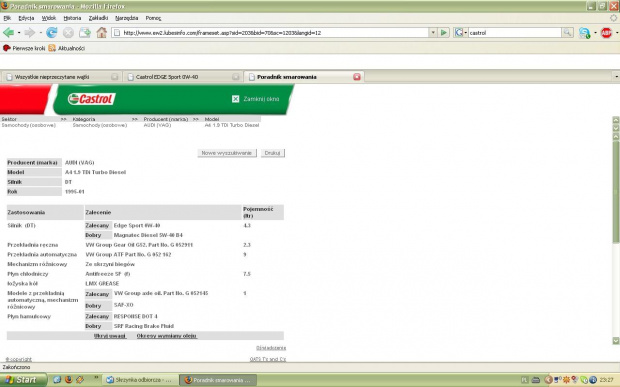Click the Nowe wyszukiwanie button
The height and width of the screenshot is (387, 620).
[227, 153]
